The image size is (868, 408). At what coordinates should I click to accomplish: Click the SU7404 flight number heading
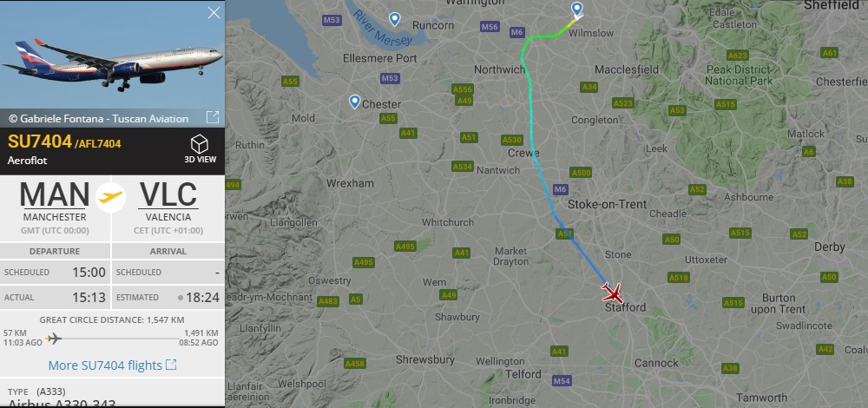pyautogui.click(x=40, y=142)
